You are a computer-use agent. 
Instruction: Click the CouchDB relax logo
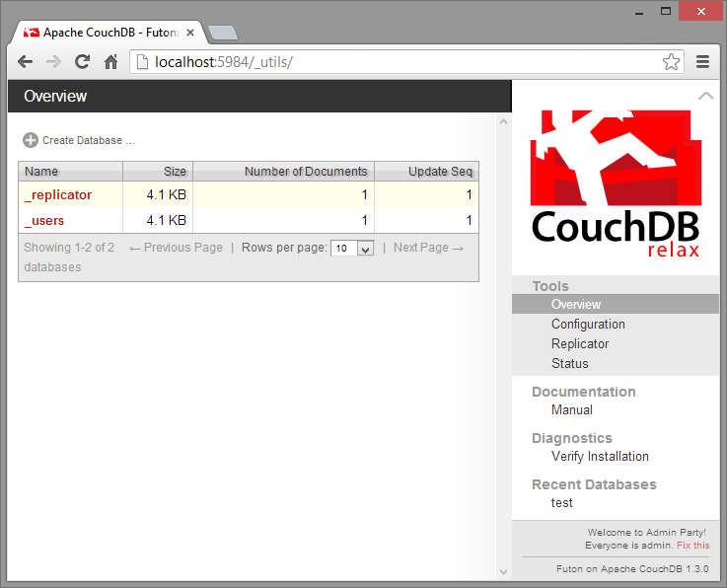coord(616,184)
